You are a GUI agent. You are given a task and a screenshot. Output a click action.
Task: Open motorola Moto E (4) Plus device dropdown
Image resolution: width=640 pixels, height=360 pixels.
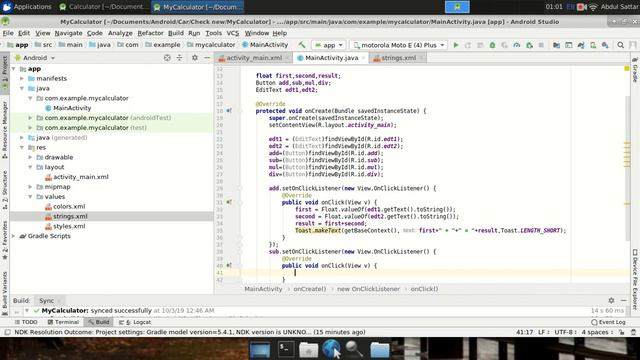pos(399,45)
